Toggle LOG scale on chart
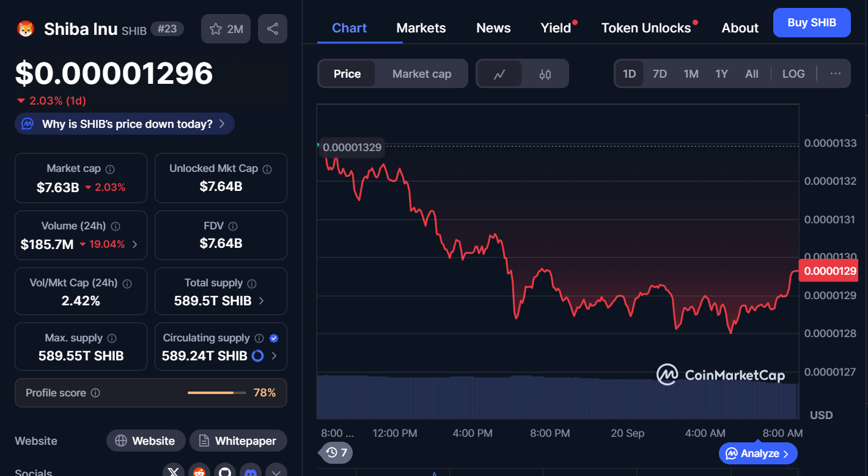868x476 pixels. (793, 74)
